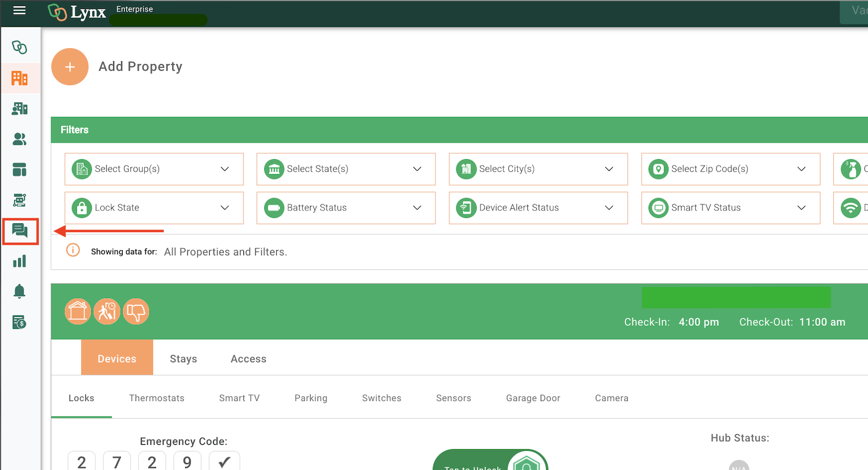Open the Reports bar chart icon
This screenshot has height=470, width=868.
pos(20,261)
